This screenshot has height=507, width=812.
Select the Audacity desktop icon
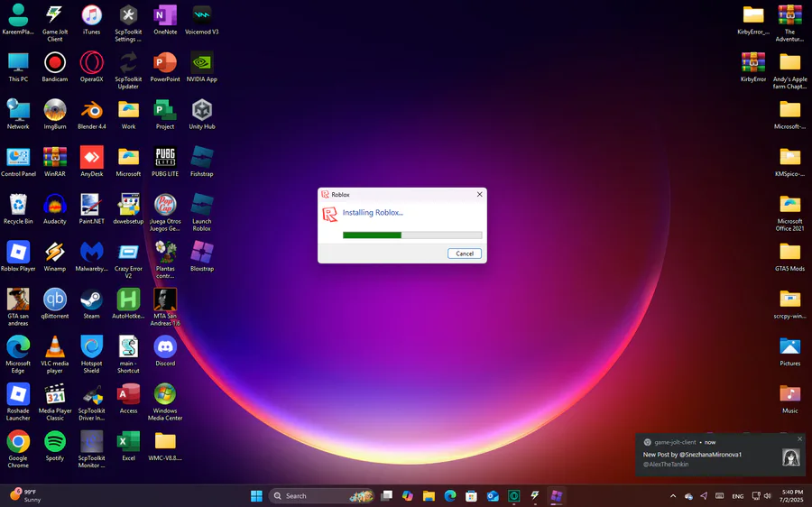coord(55,209)
